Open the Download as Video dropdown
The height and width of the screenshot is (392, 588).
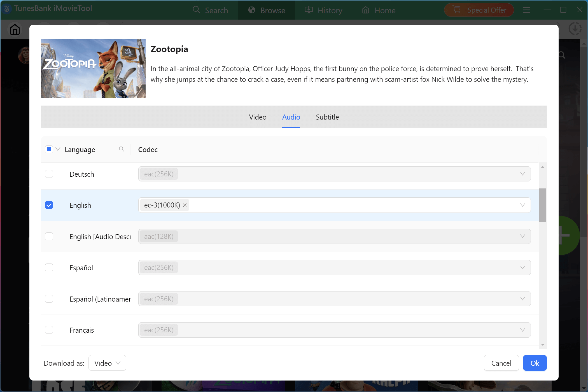pos(107,363)
